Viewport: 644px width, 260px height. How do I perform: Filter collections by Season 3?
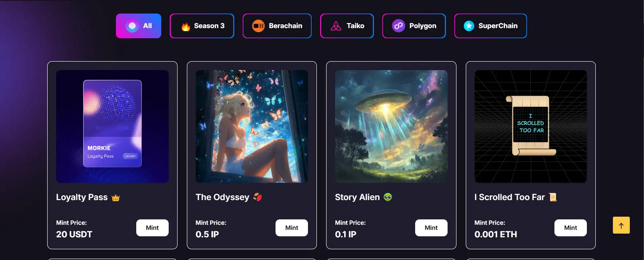tap(202, 26)
